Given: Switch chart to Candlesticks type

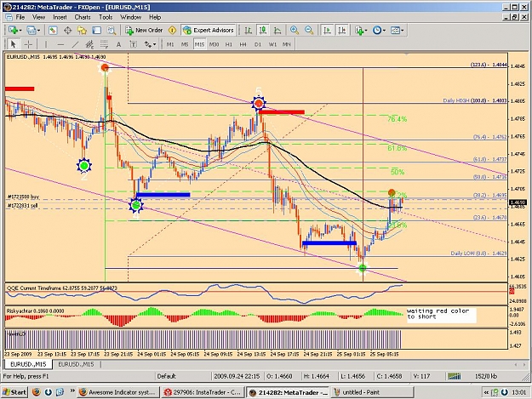Looking at the screenshot, I should (x=263, y=30).
